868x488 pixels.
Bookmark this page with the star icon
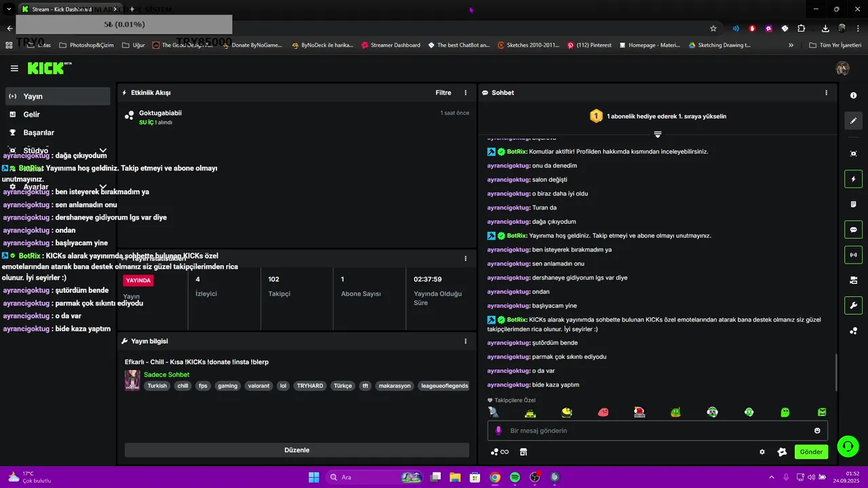pyautogui.click(x=713, y=28)
